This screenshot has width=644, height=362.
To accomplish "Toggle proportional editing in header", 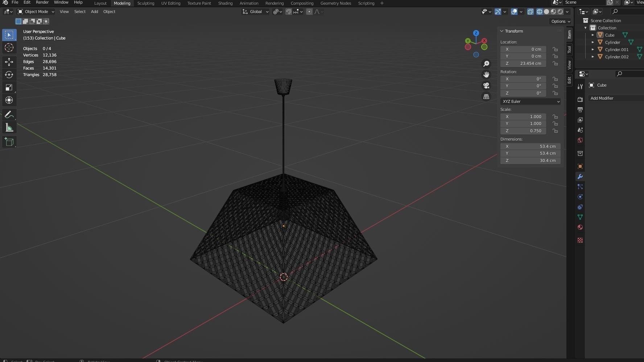I will tap(309, 12).
